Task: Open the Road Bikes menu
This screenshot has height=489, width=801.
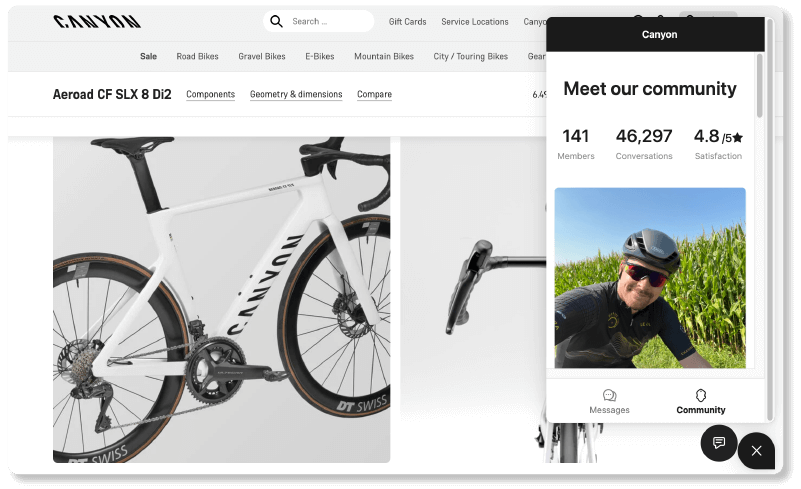Action: (x=197, y=57)
